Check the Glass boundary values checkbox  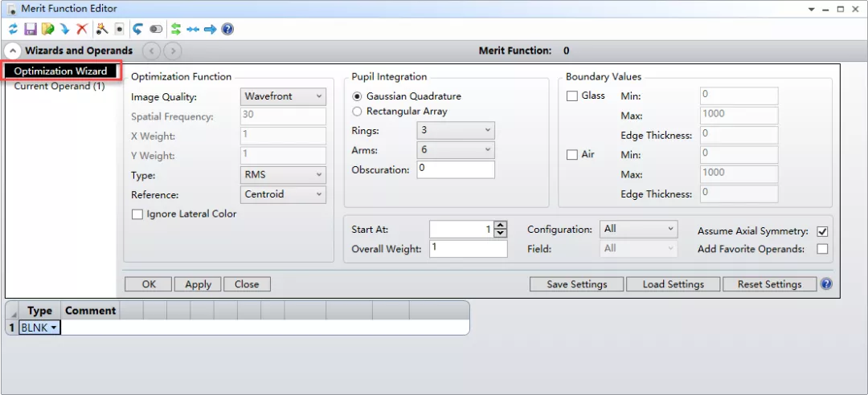(572, 96)
